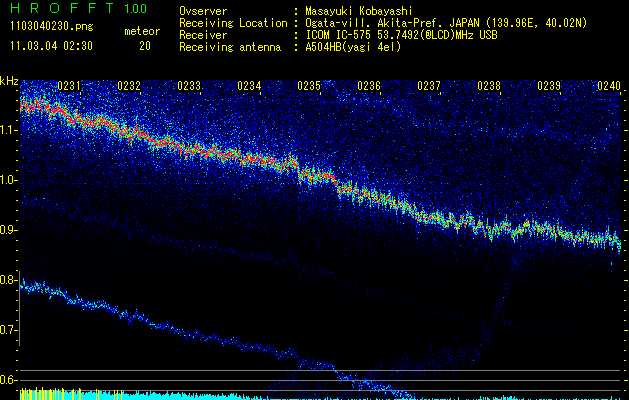629x400 pixels.
Task: Click the 0231 time marker
Action: click(69, 86)
